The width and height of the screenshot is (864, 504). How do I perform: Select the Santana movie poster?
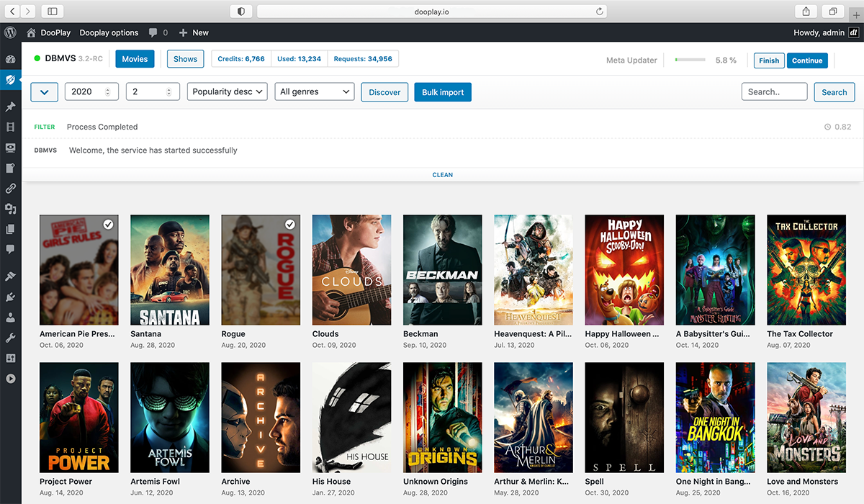coord(170,270)
